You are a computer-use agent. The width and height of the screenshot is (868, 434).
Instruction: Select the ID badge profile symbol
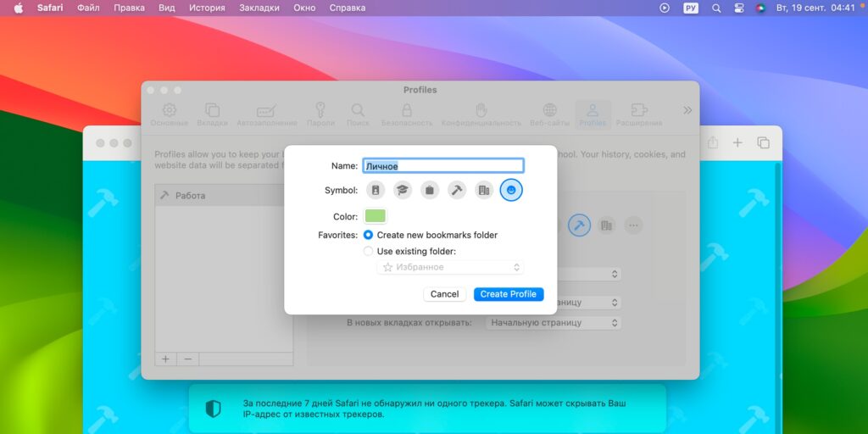(x=376, y=191)
